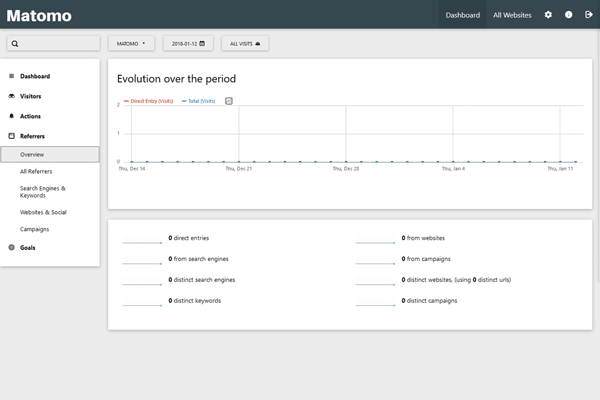Image resolution: width=600 pixels, height=400 pixels.
Task: Click the info circle icon in the header
Action: (x=569, y=15)
